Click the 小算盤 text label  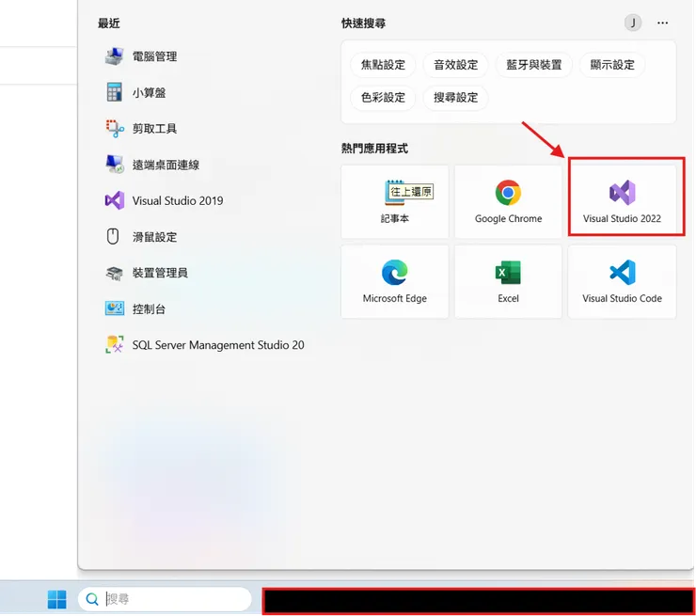point(149,92)
